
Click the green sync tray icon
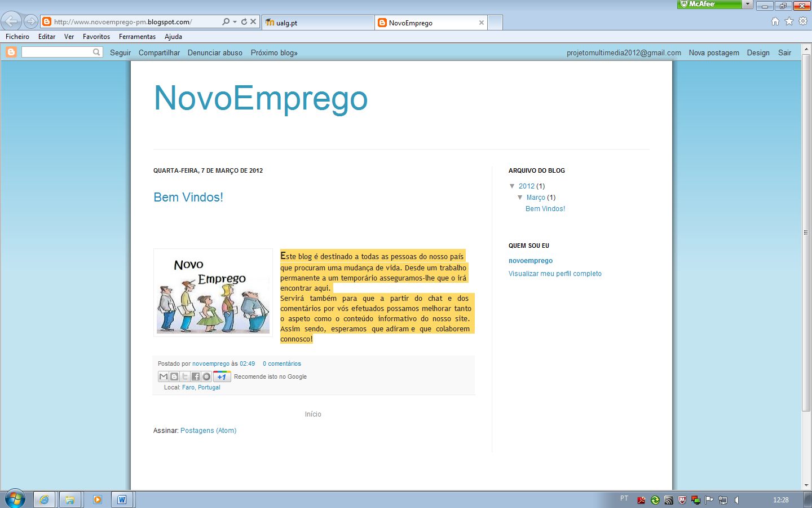click(x=655, y=500)
